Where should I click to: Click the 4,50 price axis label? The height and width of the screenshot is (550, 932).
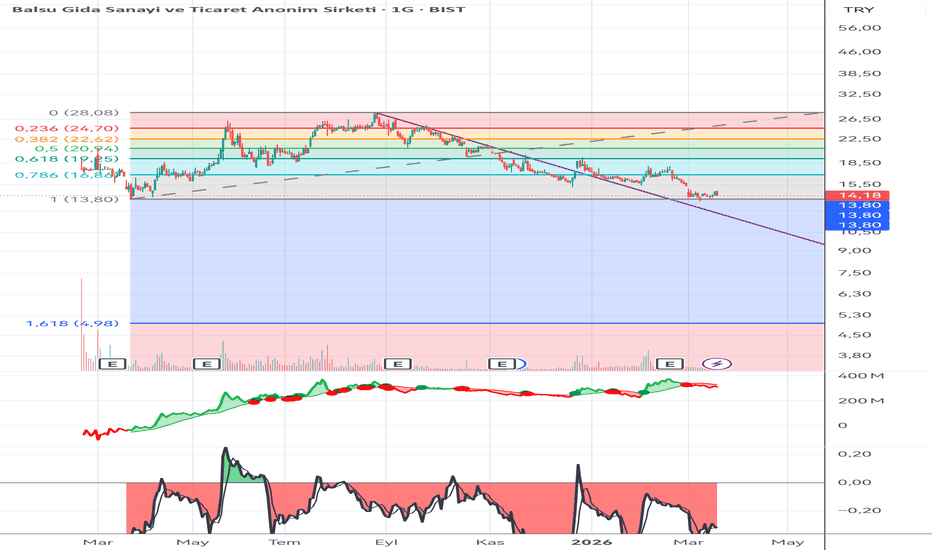pyautogui.click(x=855, y=335)
